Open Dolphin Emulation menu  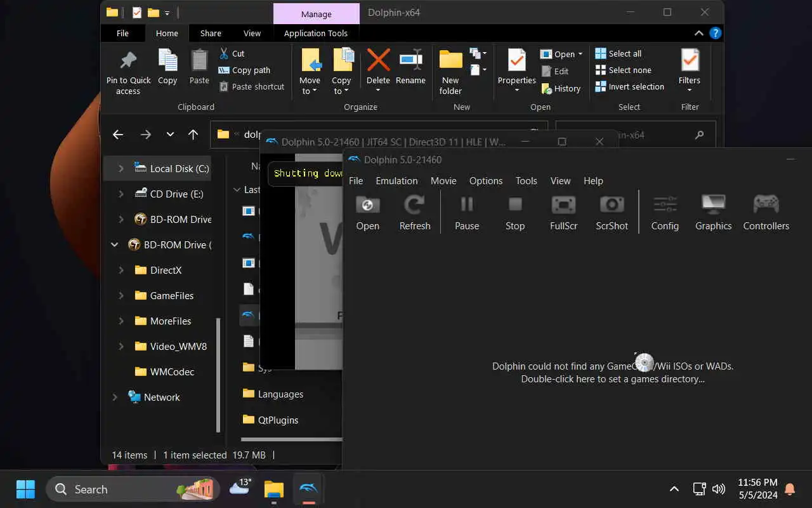(396, 181)
